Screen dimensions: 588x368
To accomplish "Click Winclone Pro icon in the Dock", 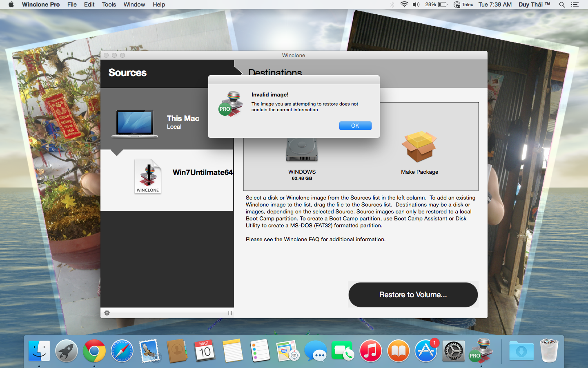I will [x=481, y=351].
